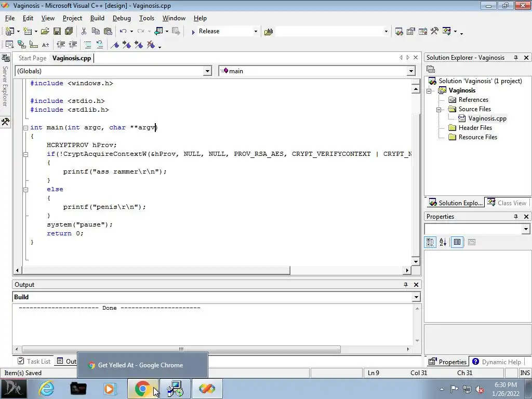532x399 pixels.
Task: Open the empty Find combo box dropdown
Action: tap(386, 32)
